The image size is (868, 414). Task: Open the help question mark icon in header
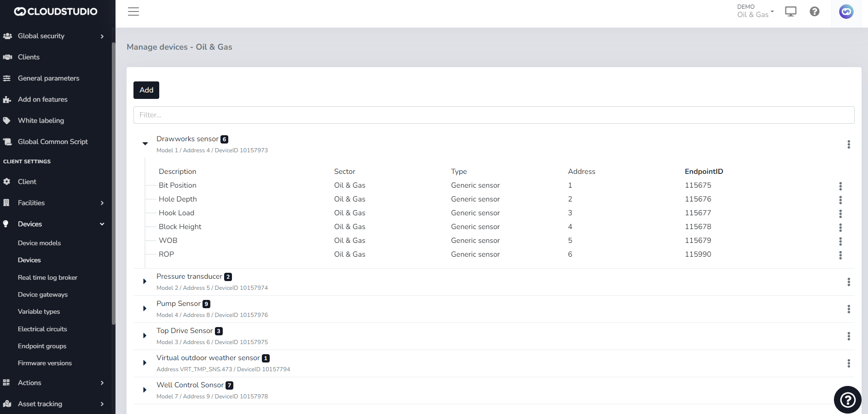coord(815,11)
